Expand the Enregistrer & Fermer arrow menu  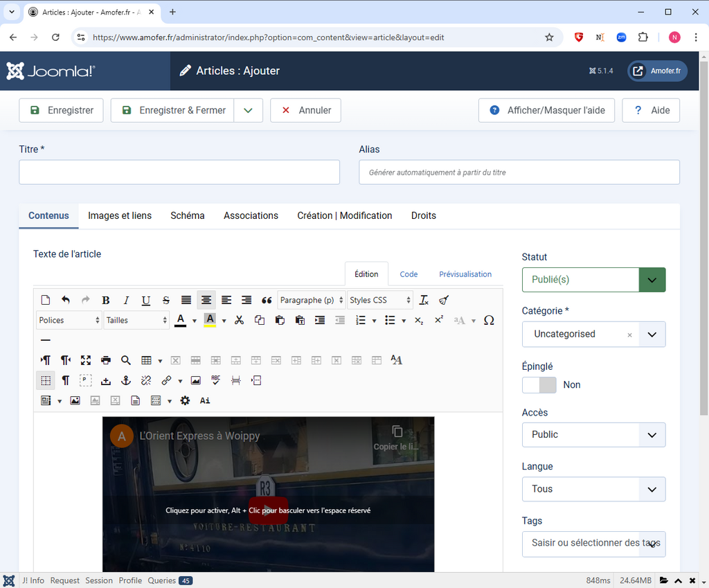249,110
